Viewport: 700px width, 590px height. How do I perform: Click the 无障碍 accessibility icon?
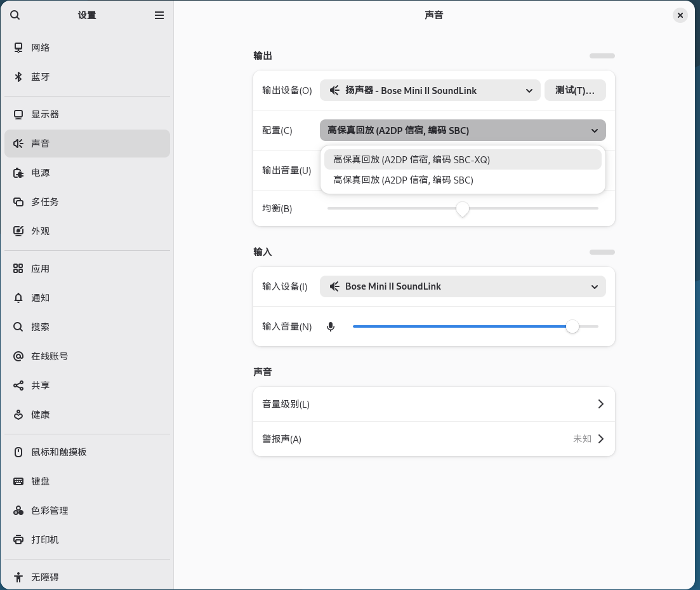coord(18,577)
